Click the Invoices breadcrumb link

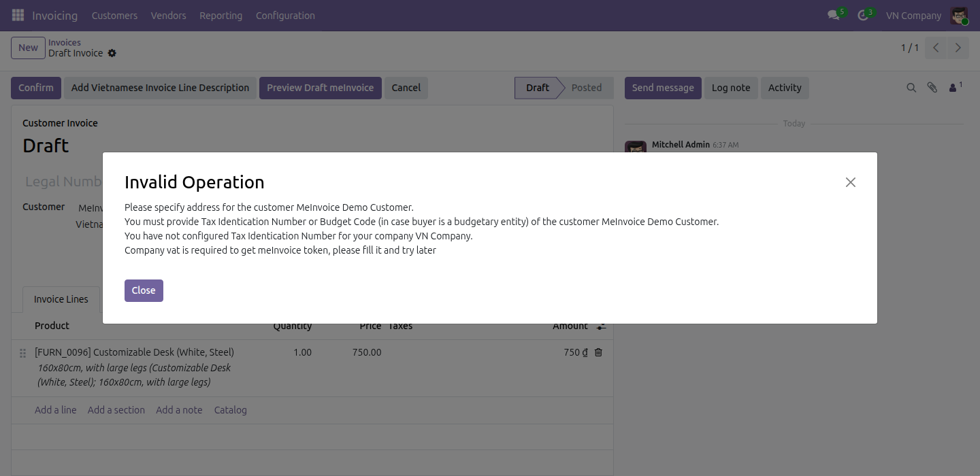(65, 42)
